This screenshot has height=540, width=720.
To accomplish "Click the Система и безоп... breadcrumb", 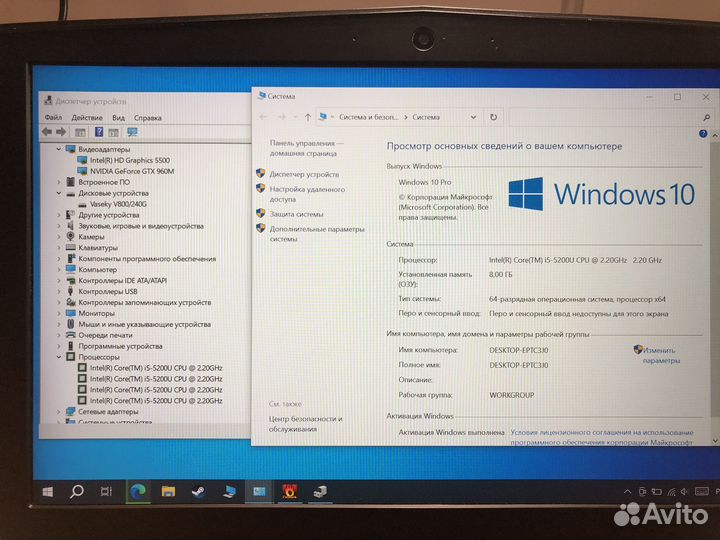I will click(369, 117).
